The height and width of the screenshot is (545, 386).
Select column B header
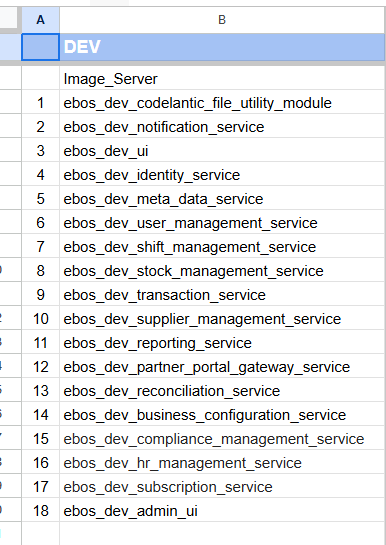tap(222, 20)
